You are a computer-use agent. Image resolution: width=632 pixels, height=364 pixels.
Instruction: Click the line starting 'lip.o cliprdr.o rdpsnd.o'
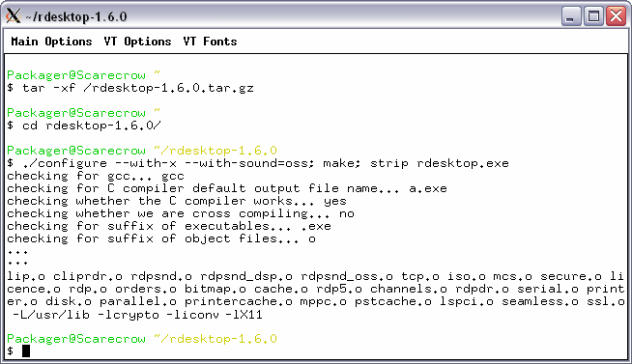pyautogui.click(x=316, y=276)
